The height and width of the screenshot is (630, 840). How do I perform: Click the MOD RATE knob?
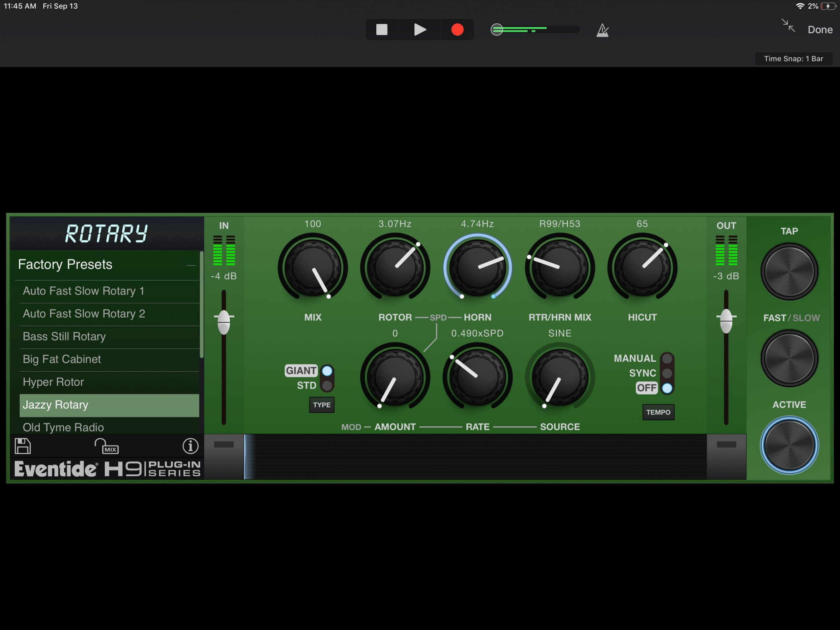(477, 377)
